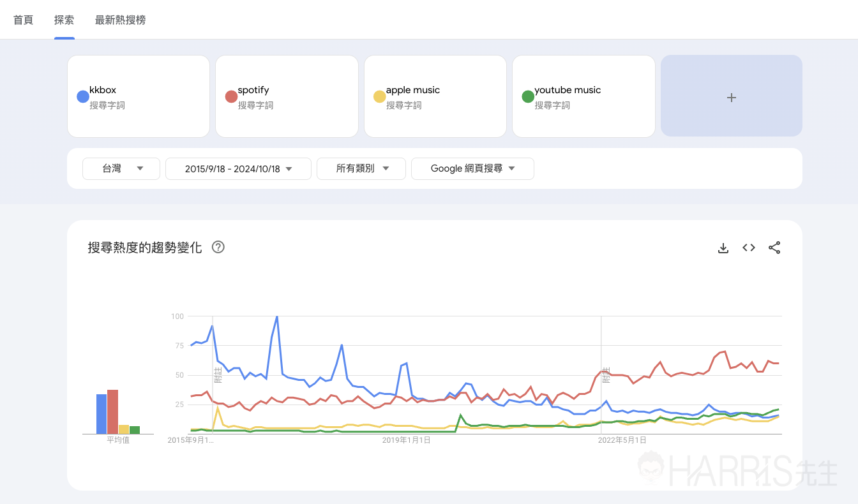Click the youtube music search term card
The width and height of the screenshot is (858, 504).
pos(583,96)
